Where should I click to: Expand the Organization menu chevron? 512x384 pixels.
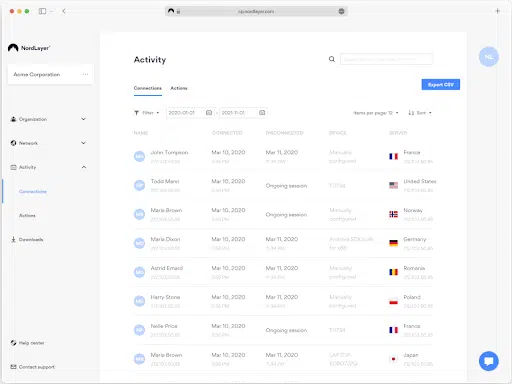tap(84, 119)
